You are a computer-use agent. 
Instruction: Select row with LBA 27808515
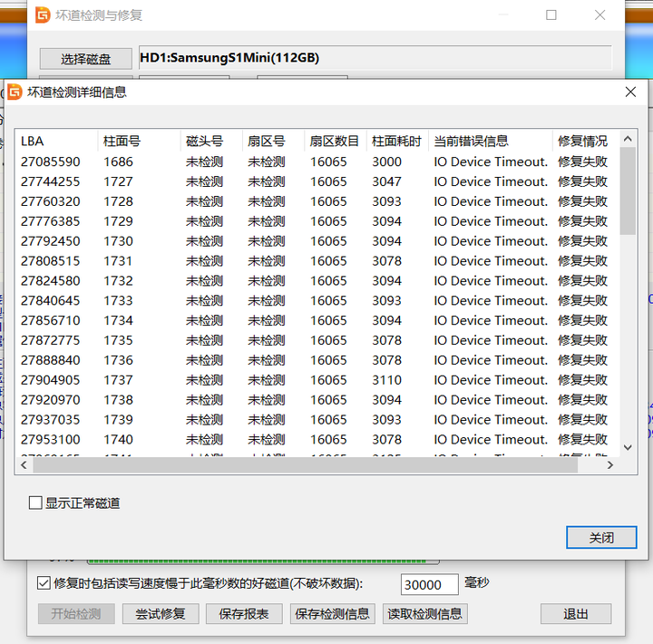[x=317, y=260]
